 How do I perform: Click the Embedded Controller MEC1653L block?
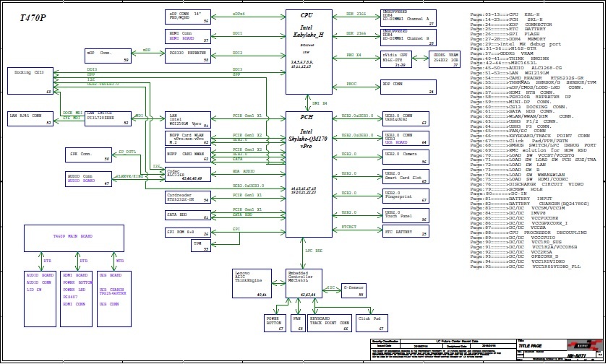click(x=304, y=283)
